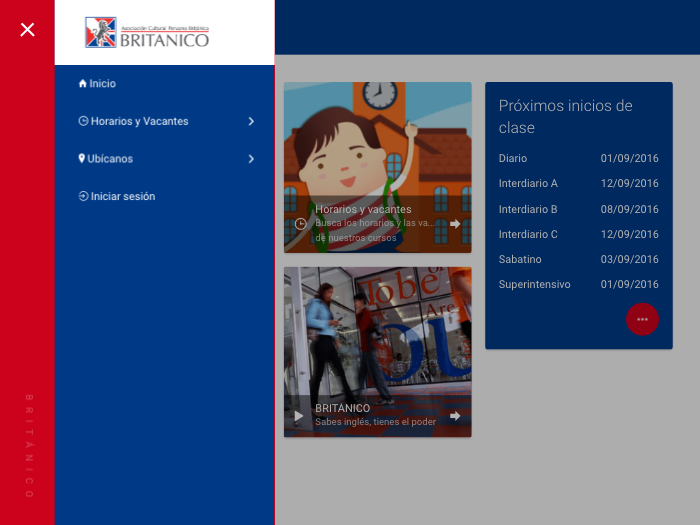Image resolution: width=700 pixels, height=525 pixels.
Task: Click the Próximos inicios de clase heading
Action: (x=565, y=117)
